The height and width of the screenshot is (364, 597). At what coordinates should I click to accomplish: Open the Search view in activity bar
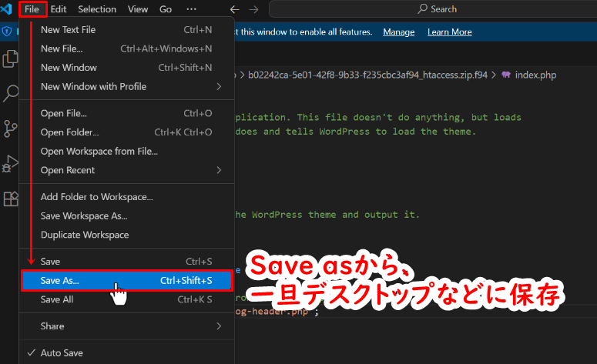[x=11, y=94]
